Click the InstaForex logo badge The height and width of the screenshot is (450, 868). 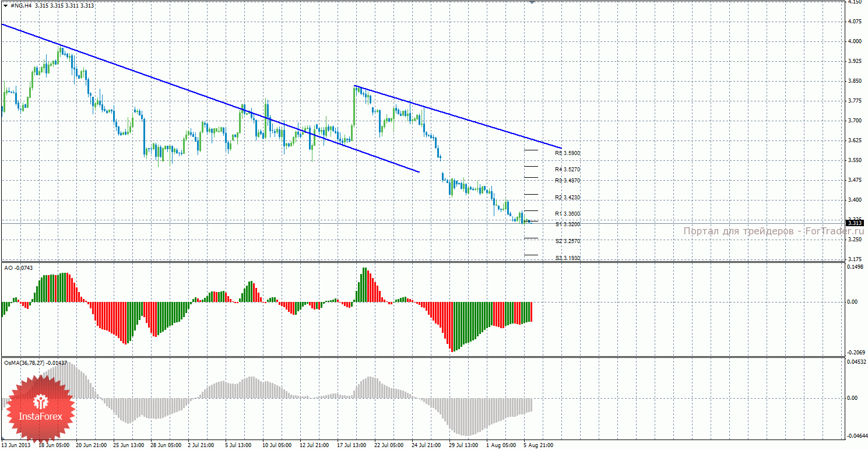40,407
